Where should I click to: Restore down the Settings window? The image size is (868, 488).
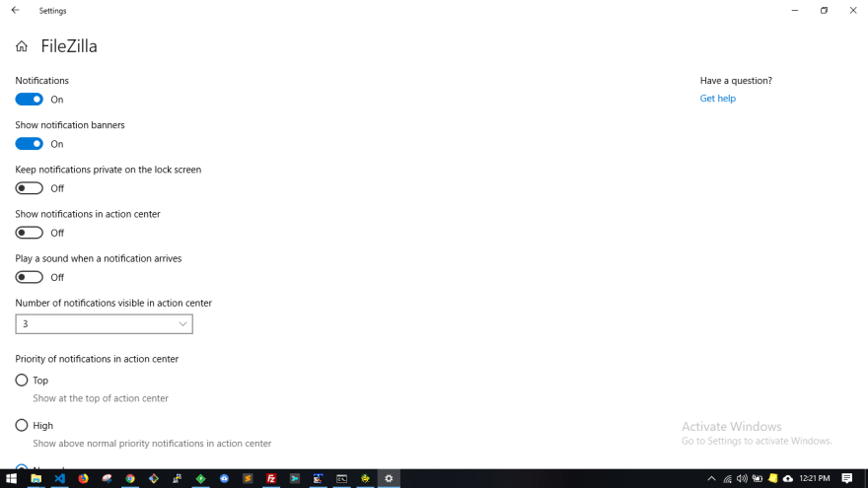824,10
